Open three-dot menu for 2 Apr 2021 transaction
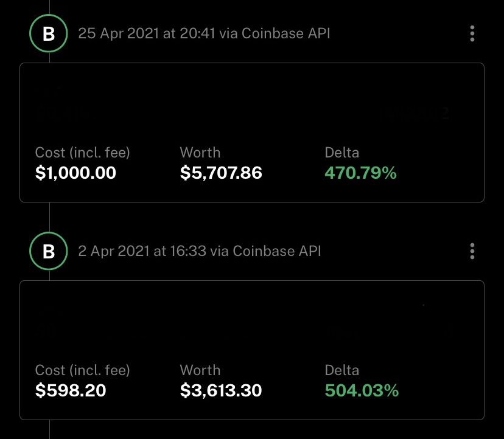Viewport: 504px width, 439px height. click(x=472, y=251)
